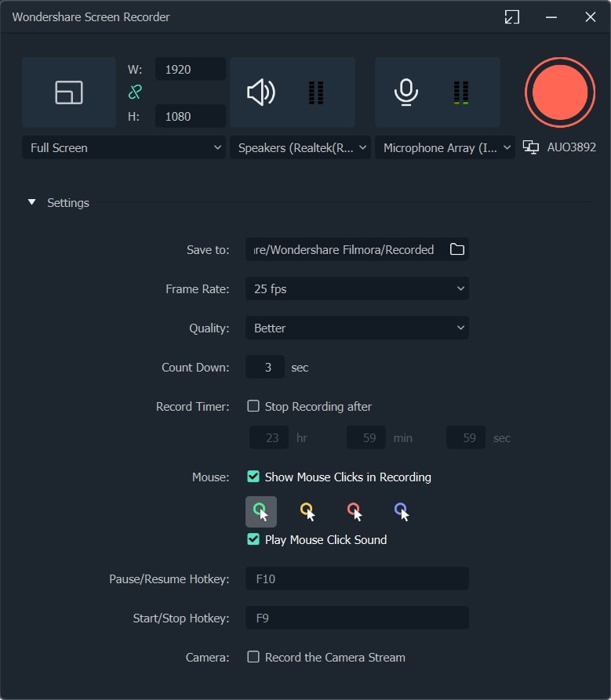Toggle the aspect ratio lock link icon
This screenshot has height=700, width=611.
pos(135,92)
